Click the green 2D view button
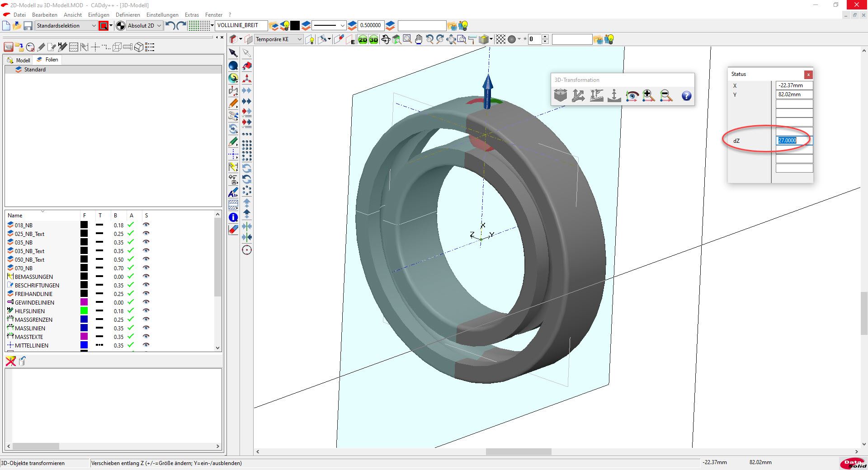The image size is (868, 470). click(363, 40)
